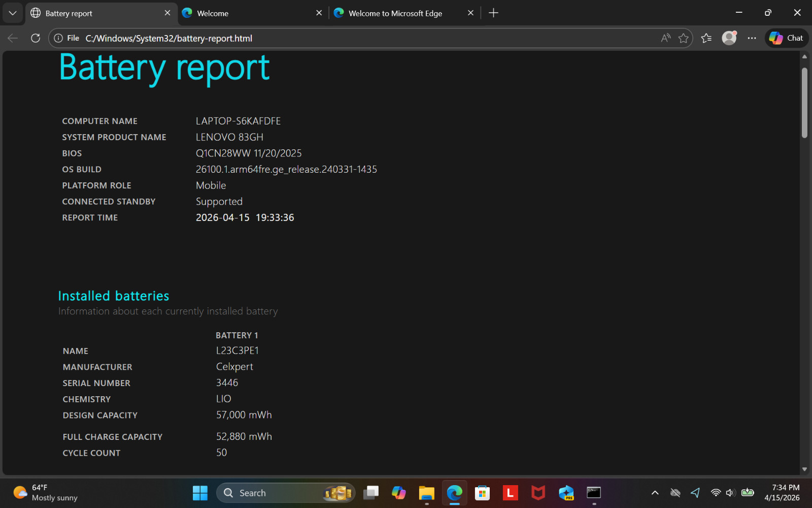Open the Terminal taskbar icon
This screenshot has height=508, width=812.
coord(594,493)
